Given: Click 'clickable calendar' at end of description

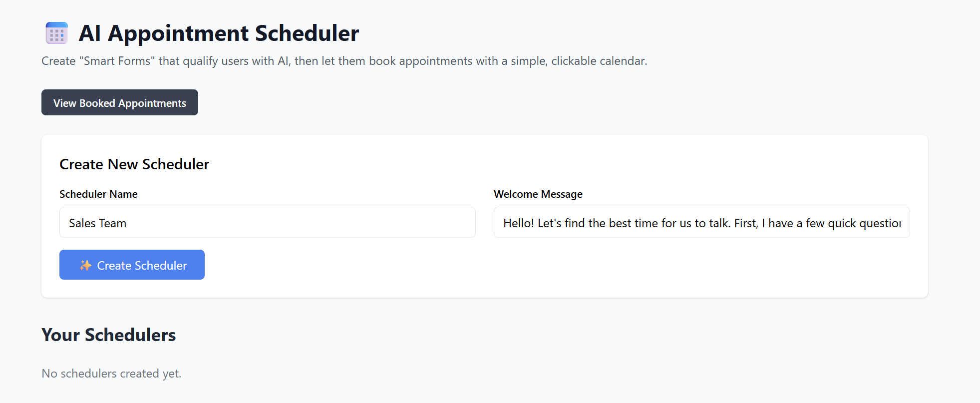Looking at the screenshot, I should [x=598, y=61].
